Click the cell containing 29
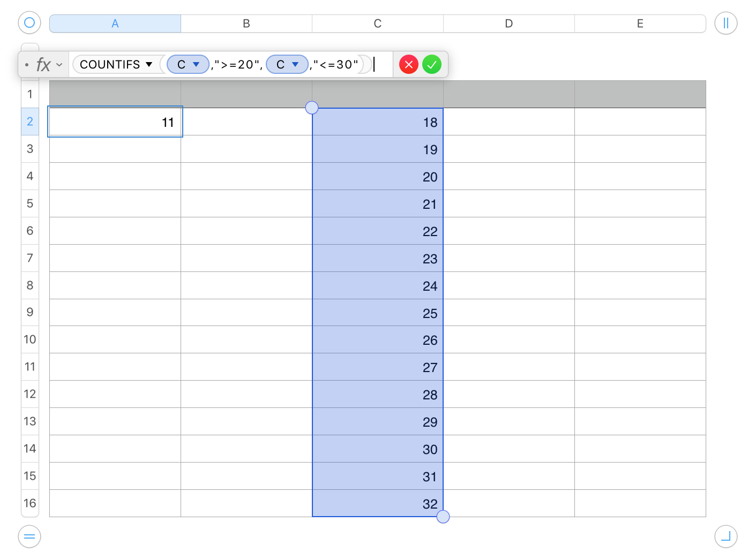This screenshot has height=560, width=748. (x=378, y=421)
